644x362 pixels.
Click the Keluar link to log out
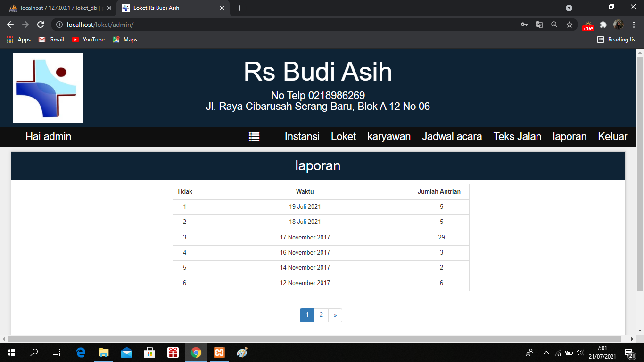coord(612,137)
